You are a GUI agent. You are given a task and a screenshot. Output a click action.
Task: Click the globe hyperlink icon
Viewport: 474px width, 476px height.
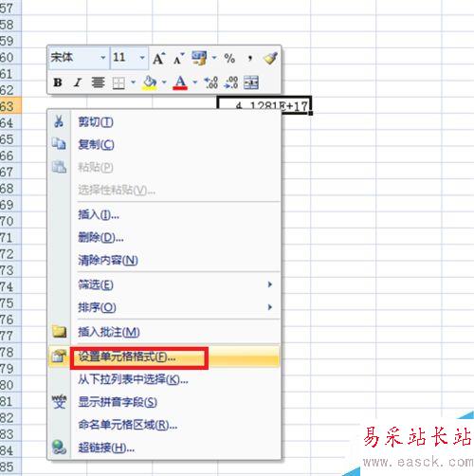(x=59, y=448)
